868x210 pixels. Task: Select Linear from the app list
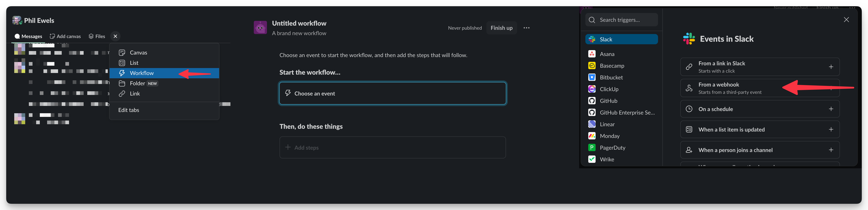607,124
